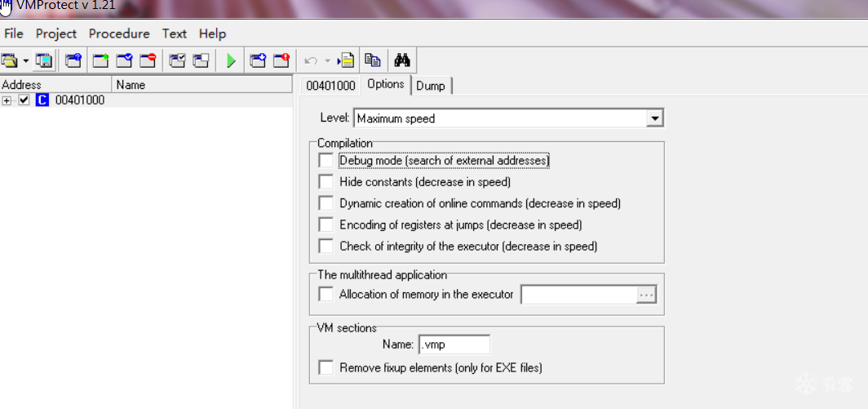Check Encoding of registers at jumps
The image size is (868, 409).
[x=326, y=225]
